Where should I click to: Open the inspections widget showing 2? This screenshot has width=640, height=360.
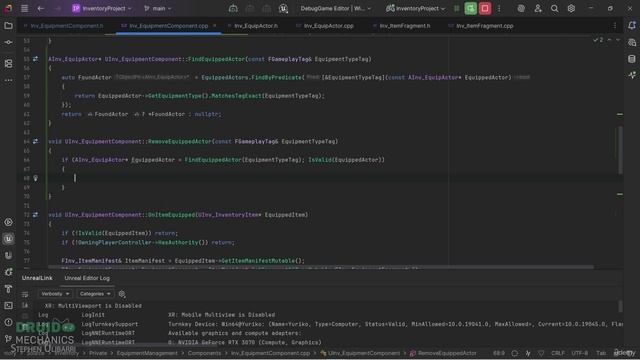598,40
